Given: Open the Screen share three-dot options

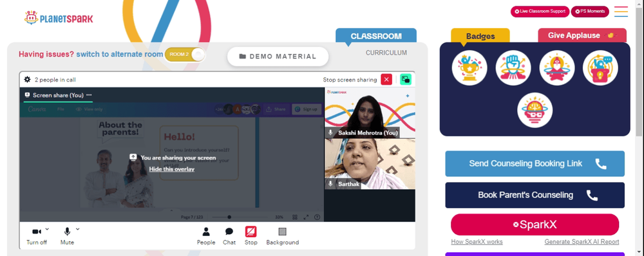Looking at the screenshot, I should pos(89,95).
